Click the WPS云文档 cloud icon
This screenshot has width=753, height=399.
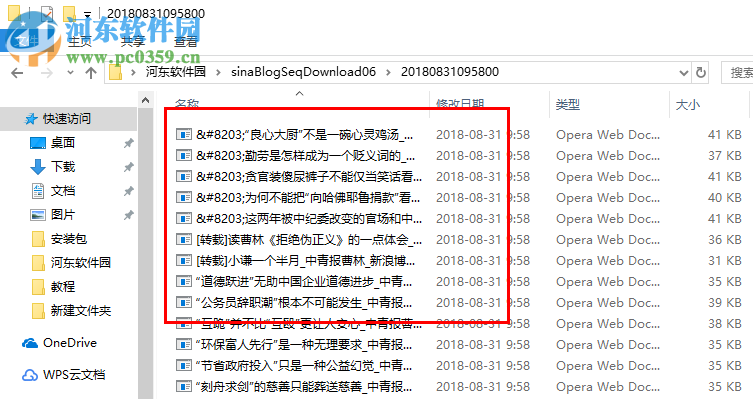[30, 375]
